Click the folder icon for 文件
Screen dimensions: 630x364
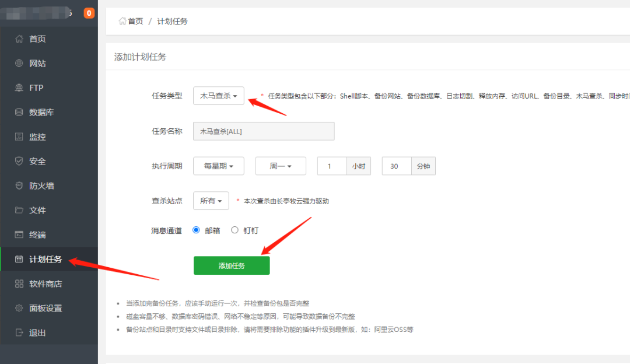pos(19,211)
